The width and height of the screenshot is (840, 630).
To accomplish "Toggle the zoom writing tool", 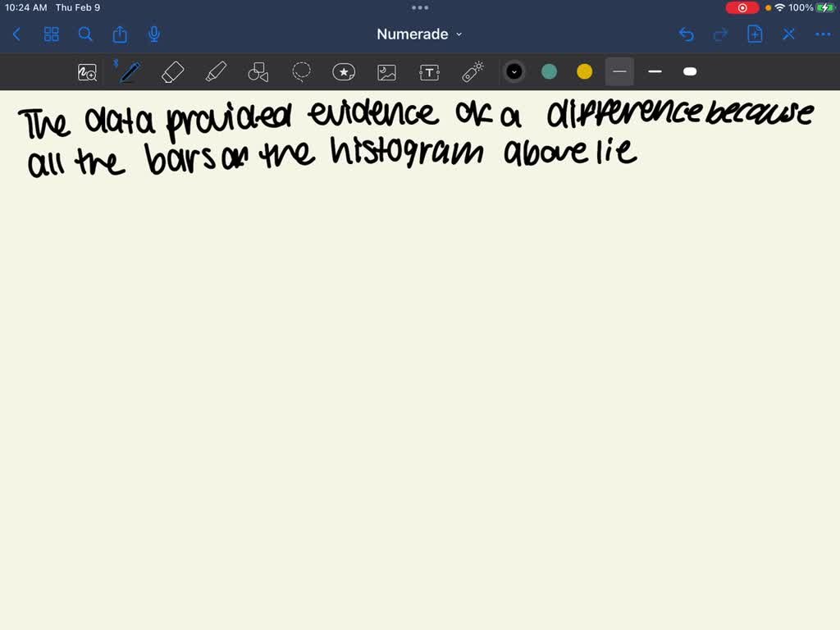I will (x=87, y=71).
